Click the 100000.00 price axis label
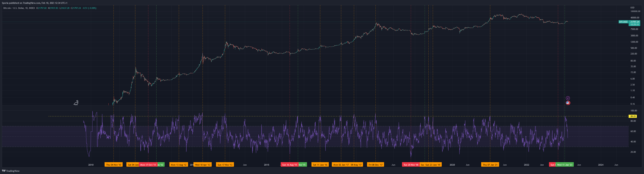The height and width of the screenshot is (174, 644). point(635,11)
